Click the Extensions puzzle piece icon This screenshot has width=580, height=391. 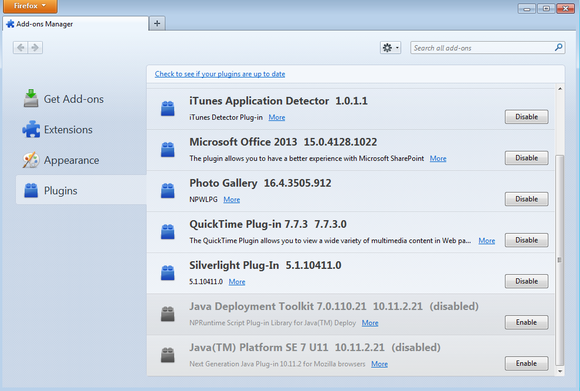click(x=31, y=129)
